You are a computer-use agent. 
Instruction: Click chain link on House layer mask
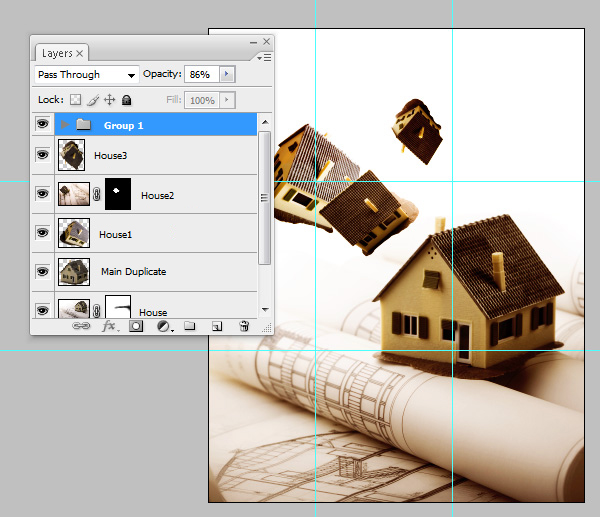pyautogui.click(x=97, y=311)
